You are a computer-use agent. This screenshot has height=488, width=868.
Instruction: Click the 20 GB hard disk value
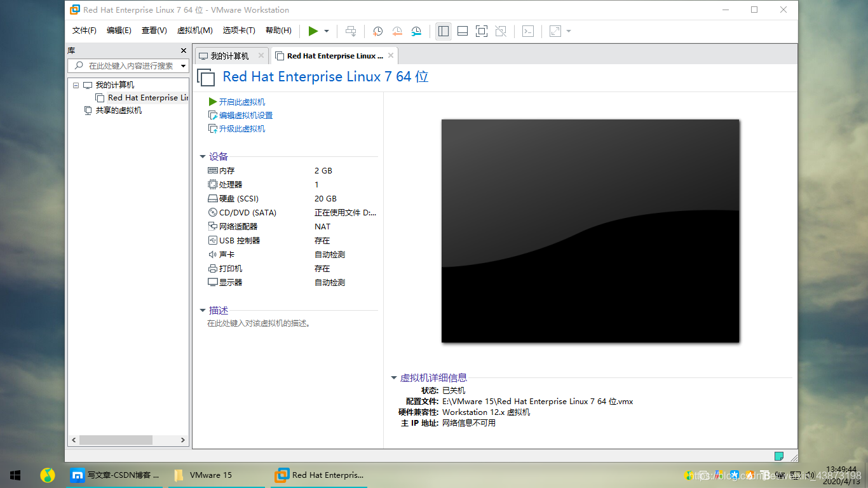tap(325, 198)
